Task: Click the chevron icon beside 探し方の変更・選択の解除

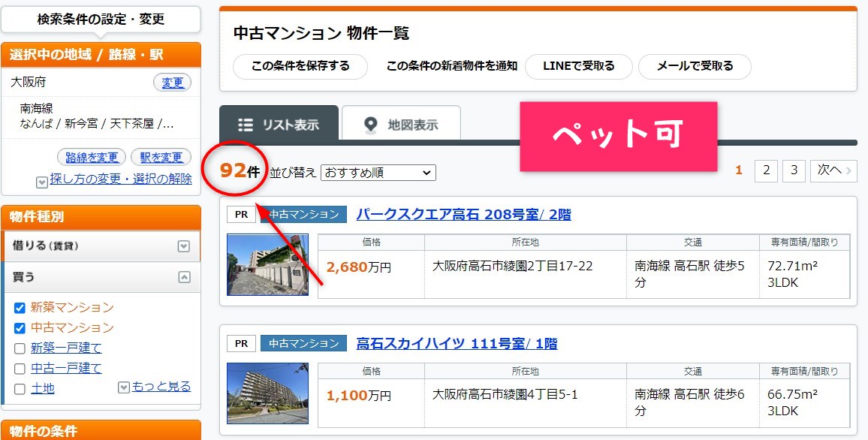Action: (x=42, y=182)
